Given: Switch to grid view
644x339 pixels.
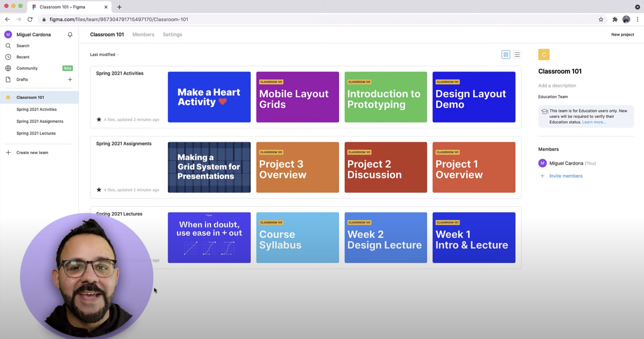Looking at the screenshot, I should 506,55.
